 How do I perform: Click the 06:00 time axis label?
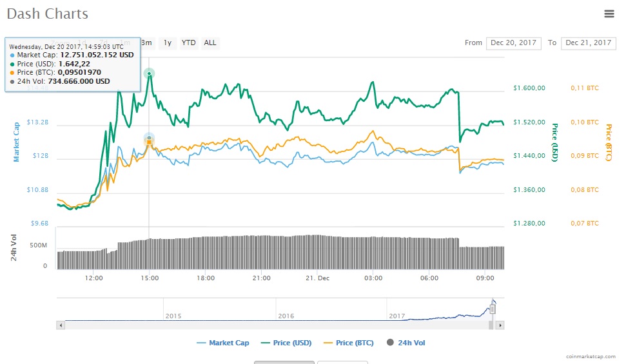click(x=429, y=278)
